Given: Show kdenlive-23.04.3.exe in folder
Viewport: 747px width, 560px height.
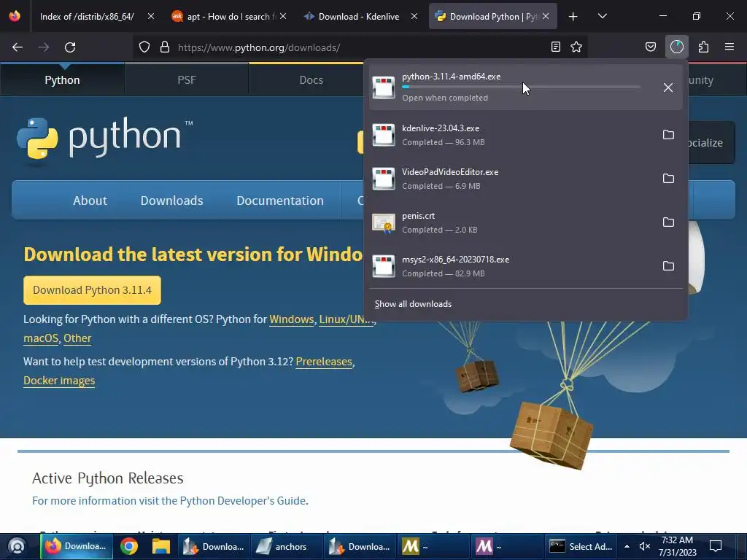Looking at the screenshot, I should 668,135.
